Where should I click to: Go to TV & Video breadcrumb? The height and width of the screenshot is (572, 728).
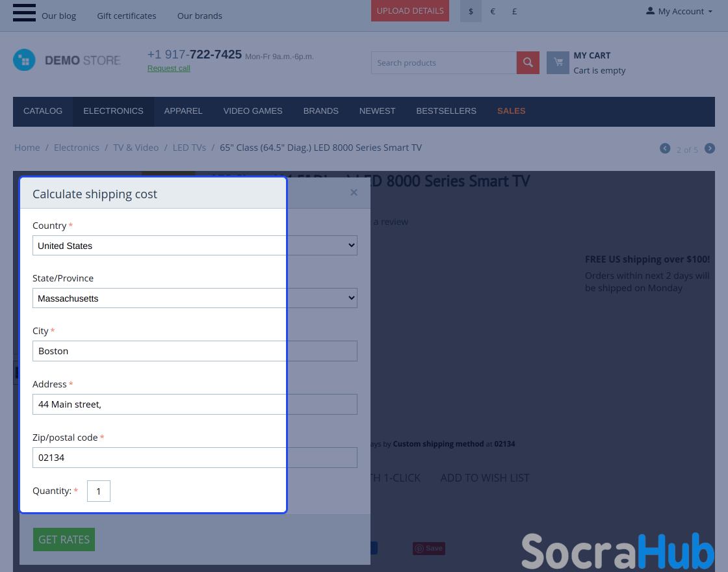point(136,148)
